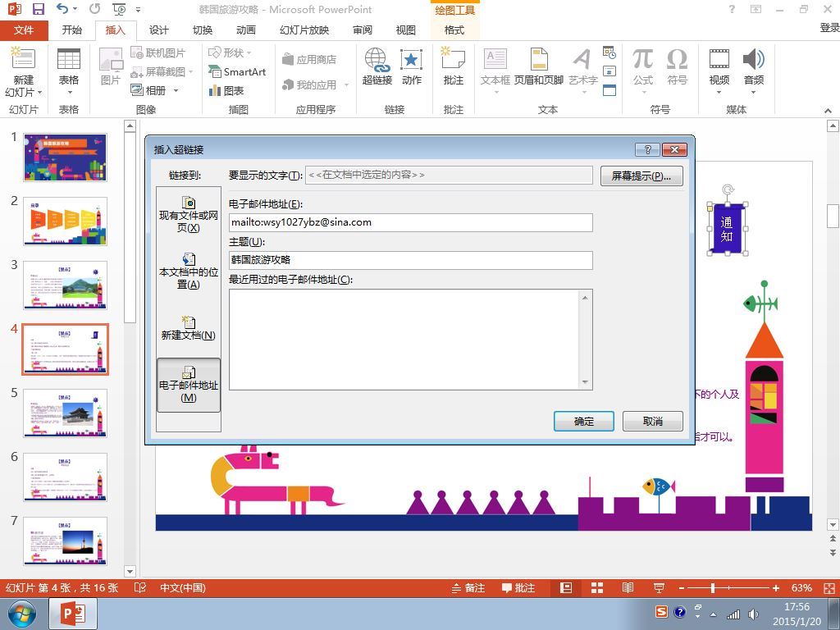Viewport: 840px width, 630px height.
Task: Confirm hyperlink with 确定 button
Action: [x=584, y=421]
